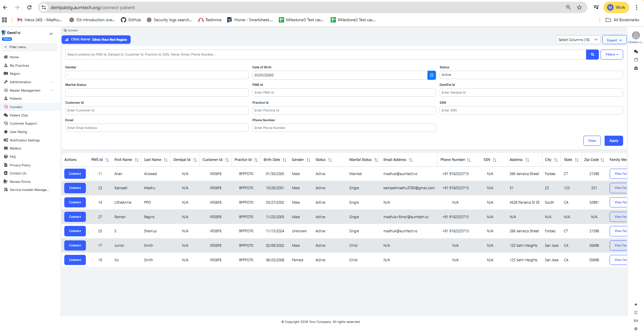Open the settings gear at bottom right

tap(636, 329)
